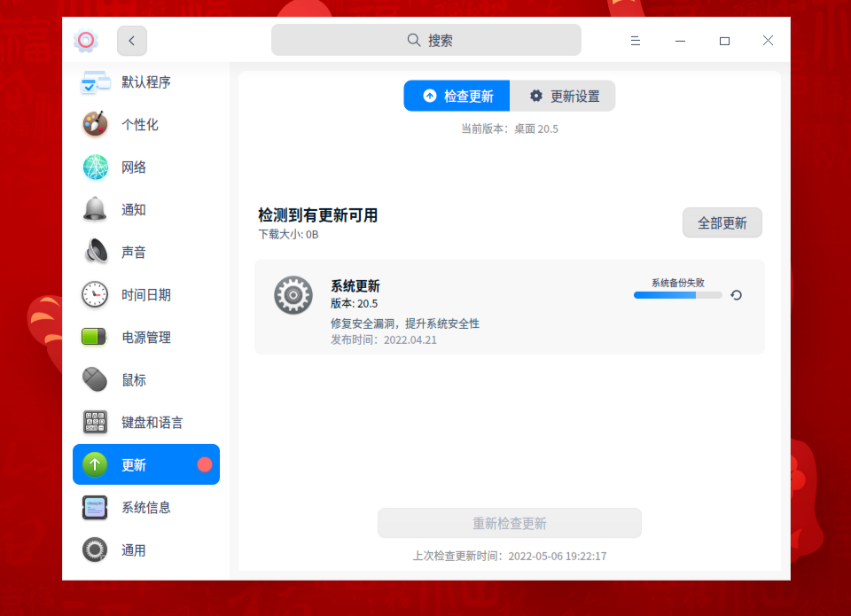This screenshot has width=851, height=616.
Task: Open 通知 (Notifications) settings
Action: click(x=95, y=209)
